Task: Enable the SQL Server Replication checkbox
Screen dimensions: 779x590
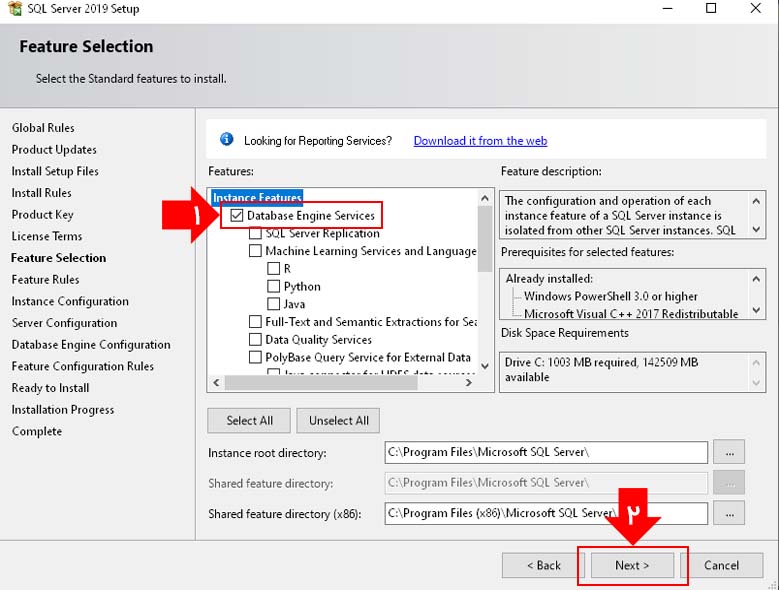Action: tap(255, 233)
